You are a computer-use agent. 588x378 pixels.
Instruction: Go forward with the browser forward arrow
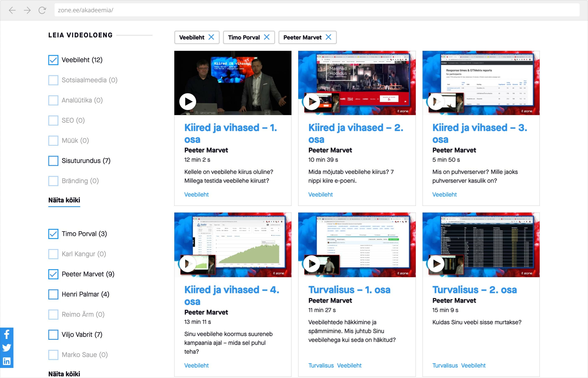coord(27,10)
